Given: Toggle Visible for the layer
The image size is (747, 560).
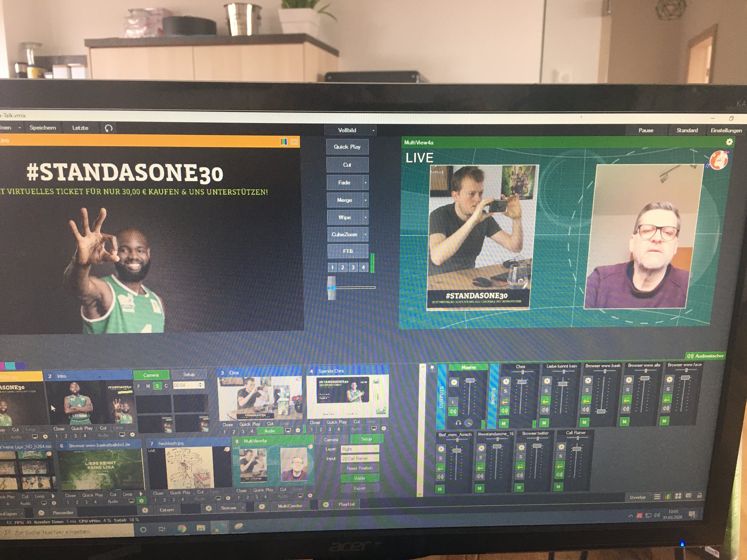Looking at the screenshot, I should click(x=359, y=478).
